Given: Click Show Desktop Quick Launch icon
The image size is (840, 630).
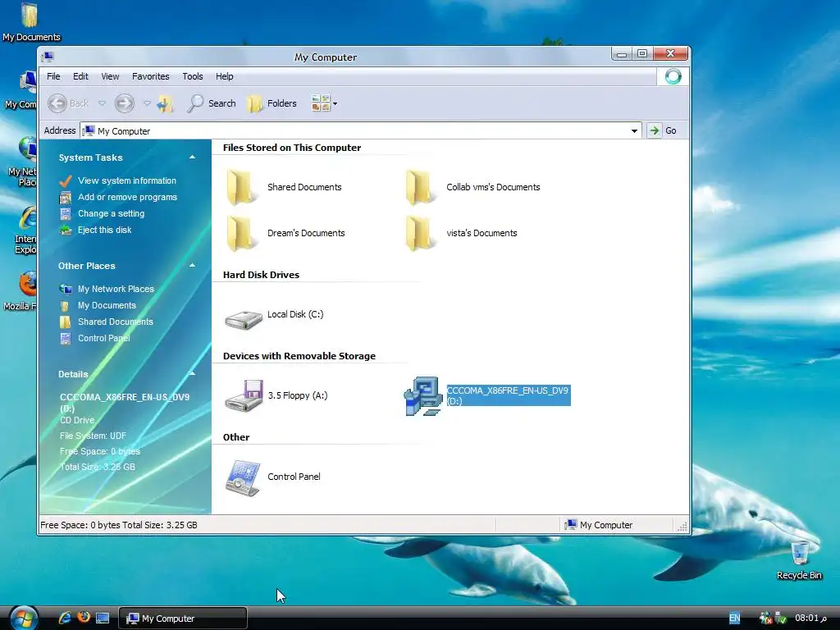Looking at the screenshot, I should (103, 619).
